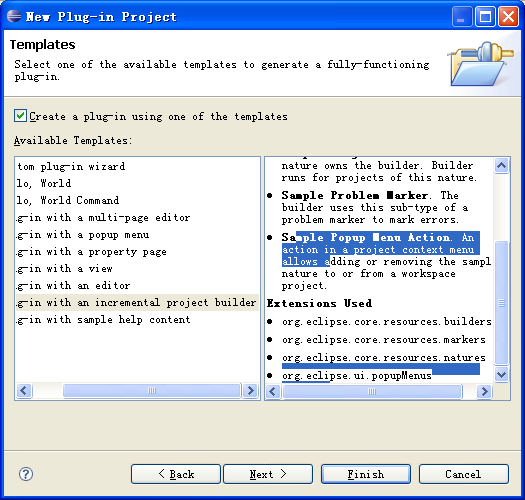This screenshot has height=500, width=525.
Task: Cancel the New Plug-in Project wizard
Action: [464, 474]
